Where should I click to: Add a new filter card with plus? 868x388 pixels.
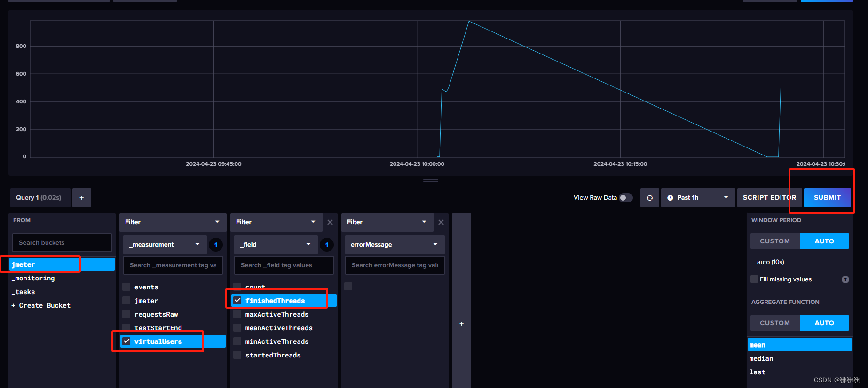click(462, 324)
